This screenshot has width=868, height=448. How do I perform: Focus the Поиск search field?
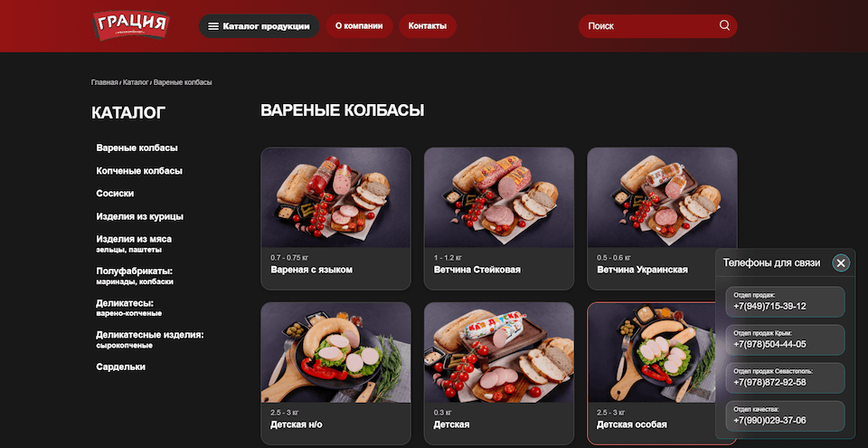click(657, 26)
